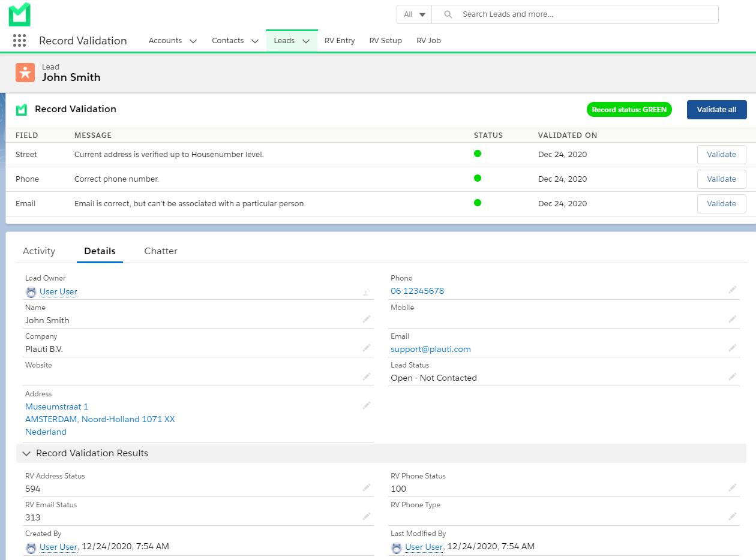Edit the RV Phone Status pencil icon
The width and height of the screenshot is (756, 560).
click(x=733, y=487)
